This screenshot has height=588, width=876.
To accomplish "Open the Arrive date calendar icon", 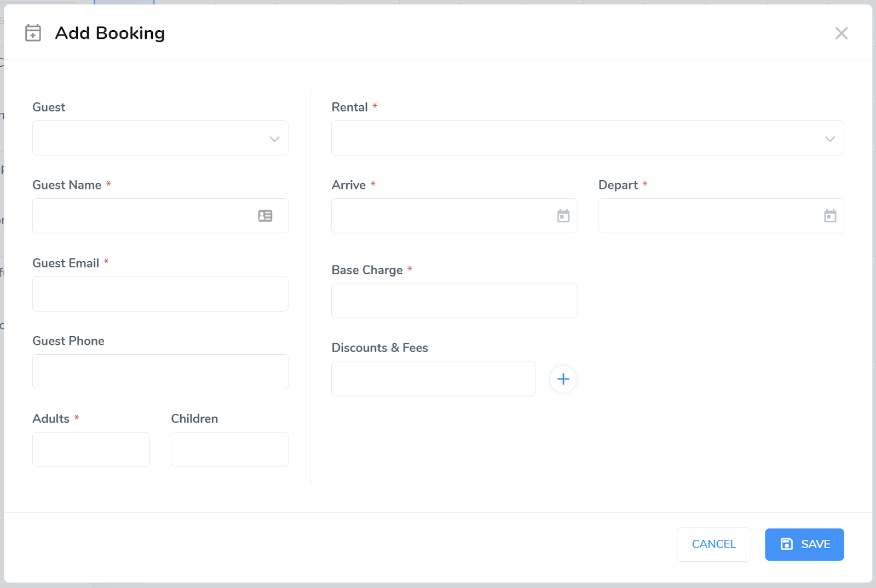I will click(563, 216).
